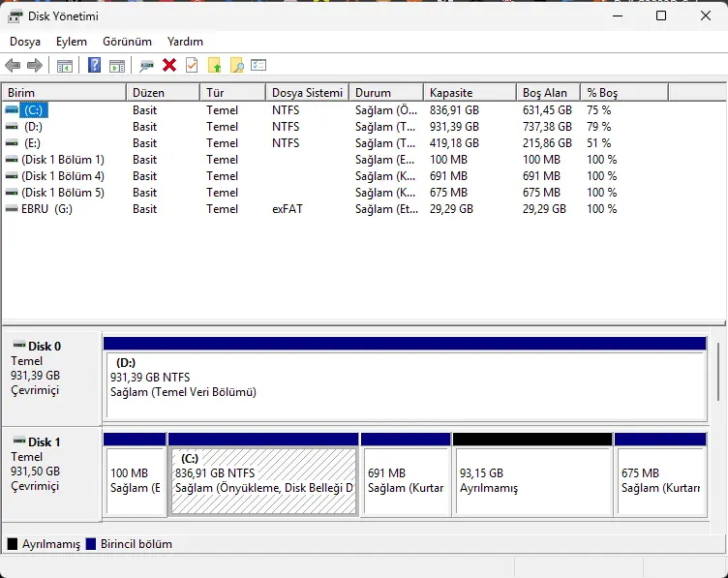Click the blue Birincil bölüm legend swatch
This screenshot has width=728, height=578.
[x=91, y=544]
